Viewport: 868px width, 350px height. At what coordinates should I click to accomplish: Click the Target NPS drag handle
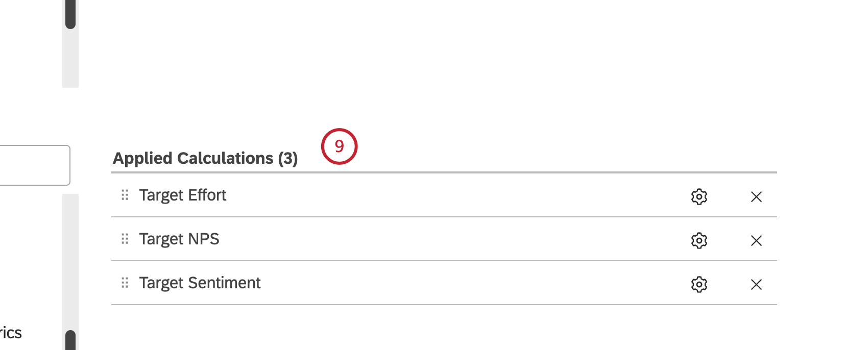pos(125,239)
